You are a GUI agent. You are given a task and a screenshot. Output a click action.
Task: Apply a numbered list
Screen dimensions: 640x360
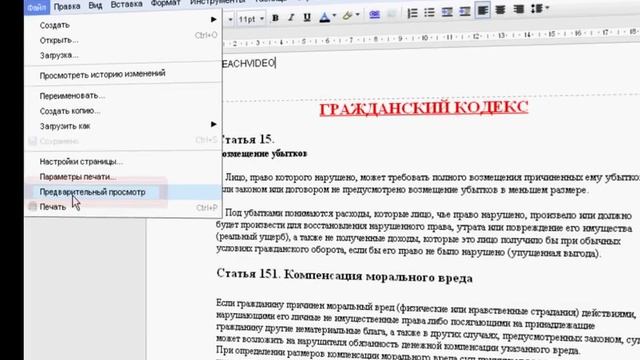[412, 13]
